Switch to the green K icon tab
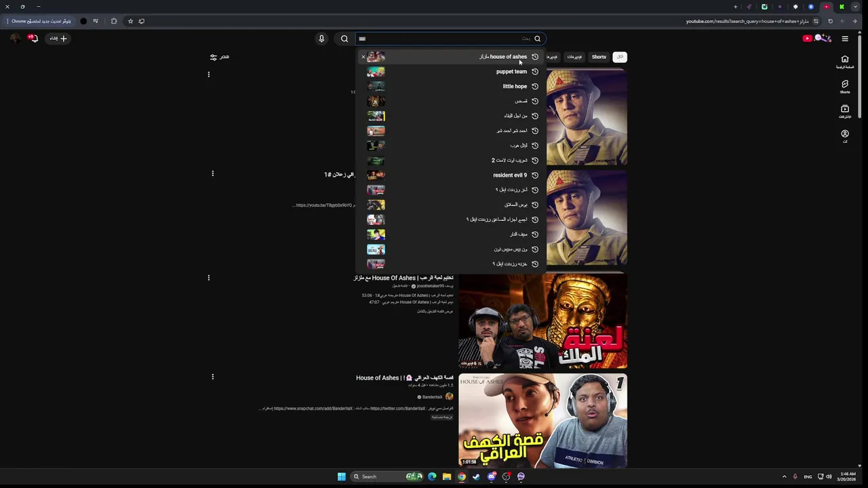The height and width of the screenshot is (488, 868). [842, 7]
